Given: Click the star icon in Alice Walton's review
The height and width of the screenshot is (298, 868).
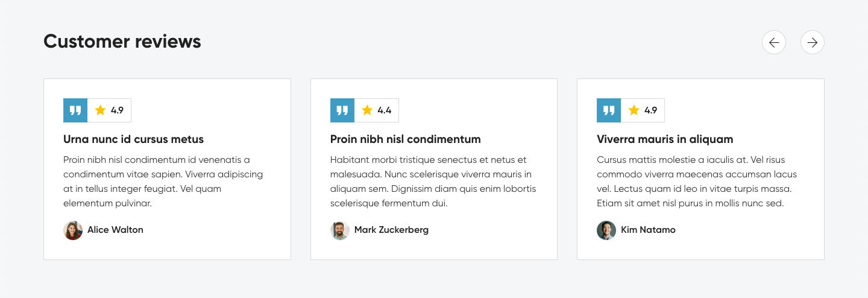Looking at the screenshot, I should pyautogui.click(x=100, y=110).
